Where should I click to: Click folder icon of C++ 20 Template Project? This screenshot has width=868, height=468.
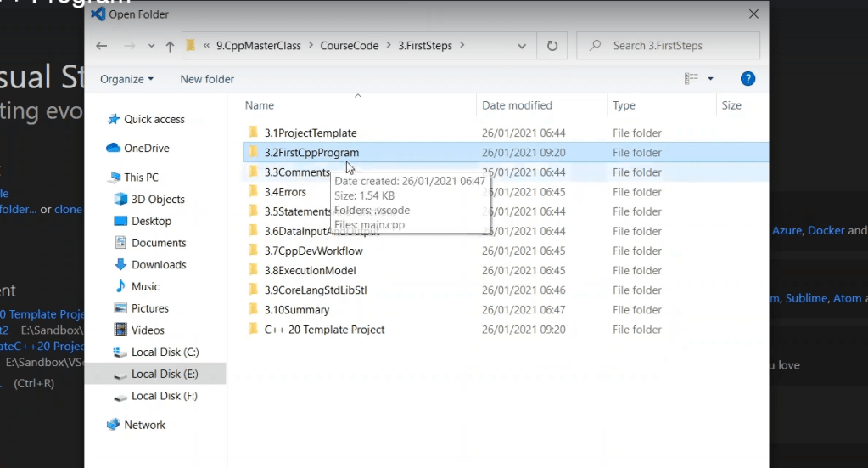[x=253, y=329]
